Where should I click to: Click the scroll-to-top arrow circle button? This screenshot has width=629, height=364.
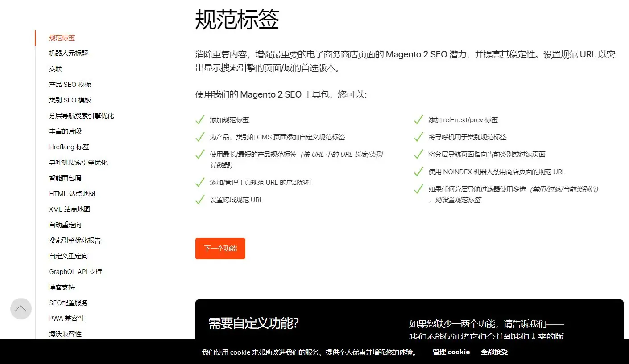21,309
